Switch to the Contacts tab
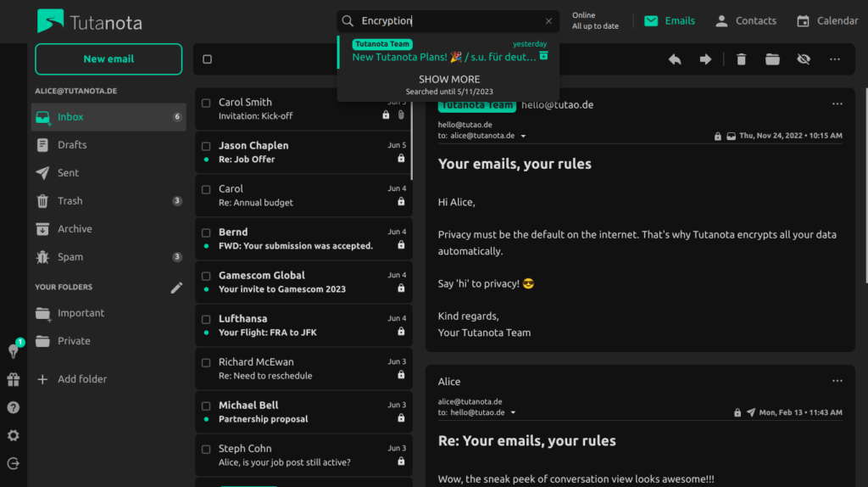The height and width of the screenshot is (487, 868). (745, 21)
